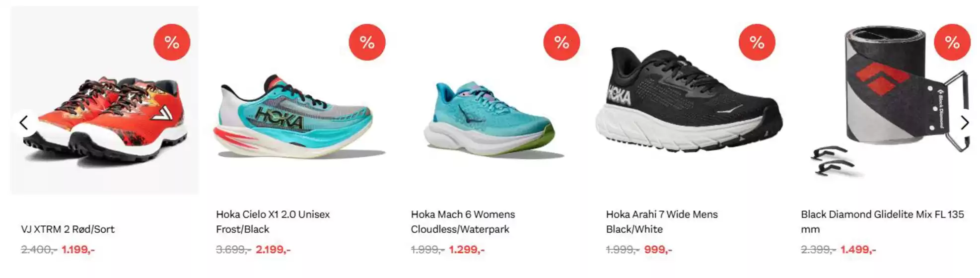
Task: Click discount badge on Hoka Mach 6
Action: coord(561,42)
